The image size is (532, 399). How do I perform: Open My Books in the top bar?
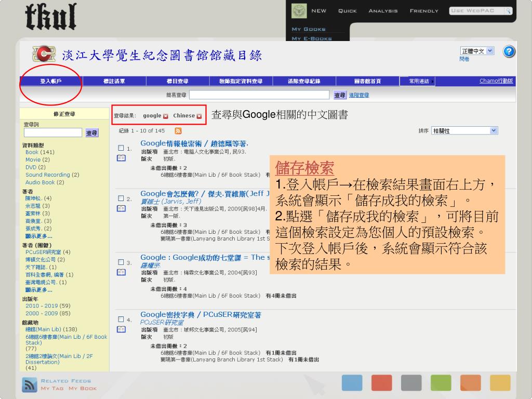(x=309, y=29)
